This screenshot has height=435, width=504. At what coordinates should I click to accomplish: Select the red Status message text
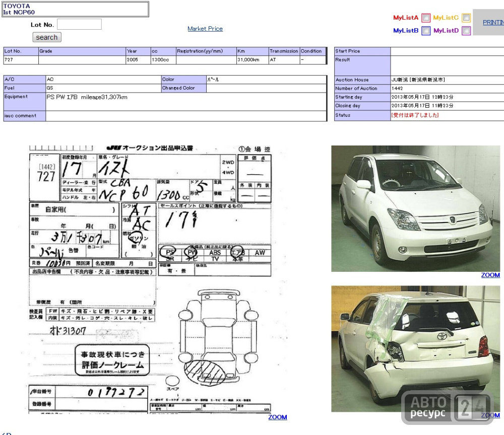pos(415,115)
